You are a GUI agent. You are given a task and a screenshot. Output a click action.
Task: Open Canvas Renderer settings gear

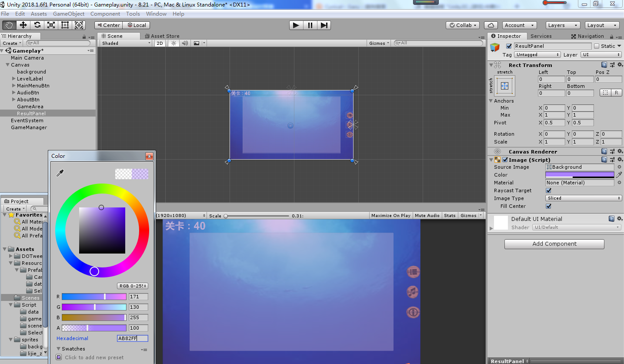click(620, 151)
